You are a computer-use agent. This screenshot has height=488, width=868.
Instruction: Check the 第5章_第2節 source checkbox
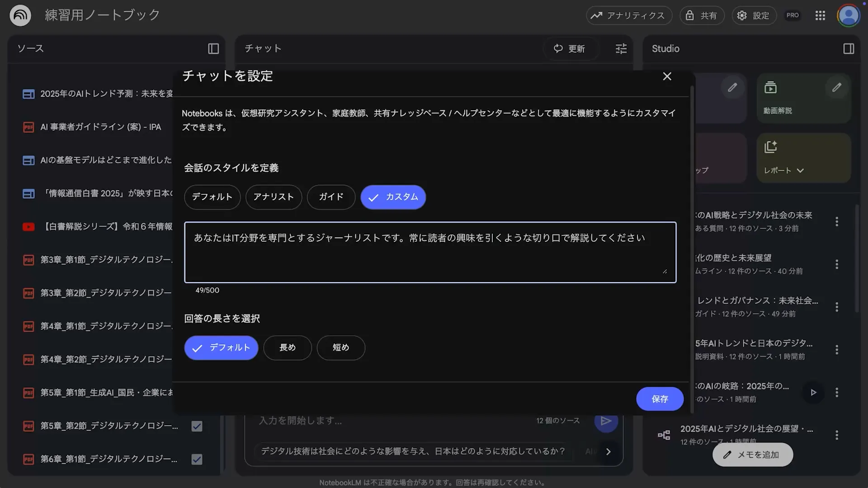coord(197,426)
